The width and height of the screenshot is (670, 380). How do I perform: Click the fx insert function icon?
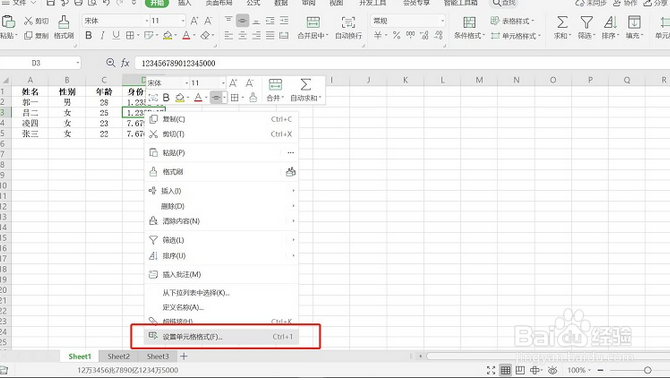[125, 63]
